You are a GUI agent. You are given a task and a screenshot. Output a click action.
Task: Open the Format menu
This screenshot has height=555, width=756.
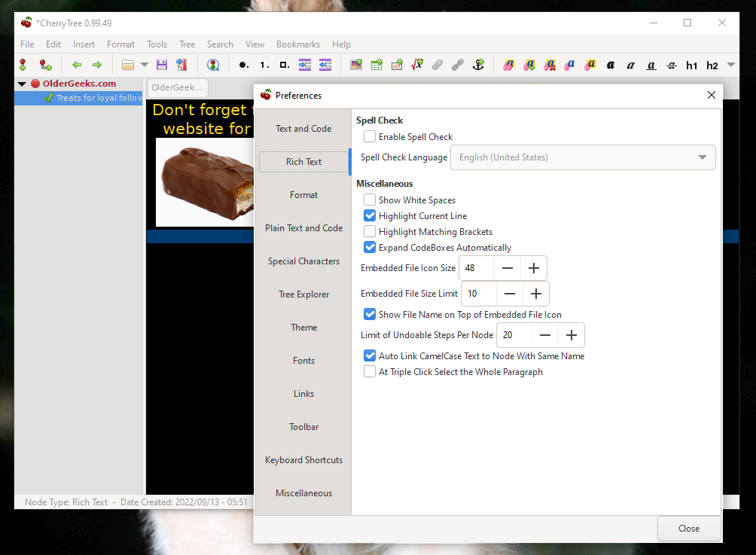click(x=120, y=44)
